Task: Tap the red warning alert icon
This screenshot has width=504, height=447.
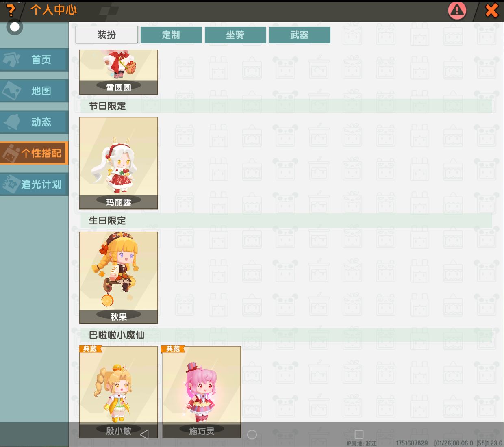Action: (457, 11)
